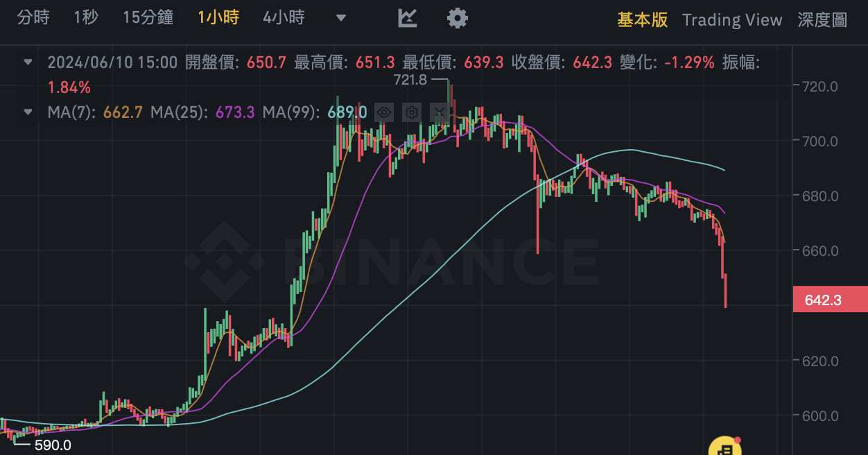
Task: Toggle MA indicator visibility eye icon
Action: (x=384, y=112)
